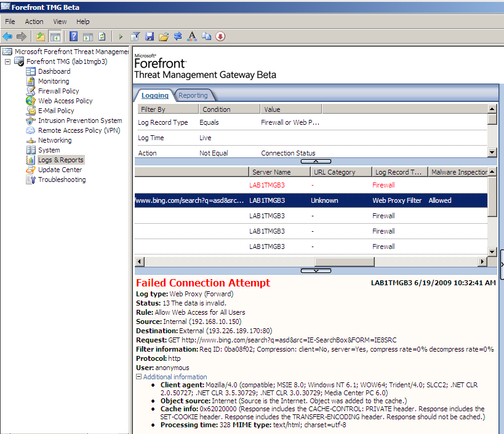Viewport: 504px width, 434px height.
Task: Select the Log Record Type filter row
Action: 313,122
